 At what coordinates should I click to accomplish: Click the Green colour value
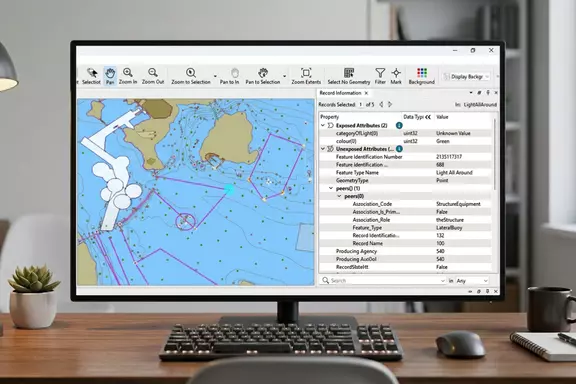pos(443,141)
